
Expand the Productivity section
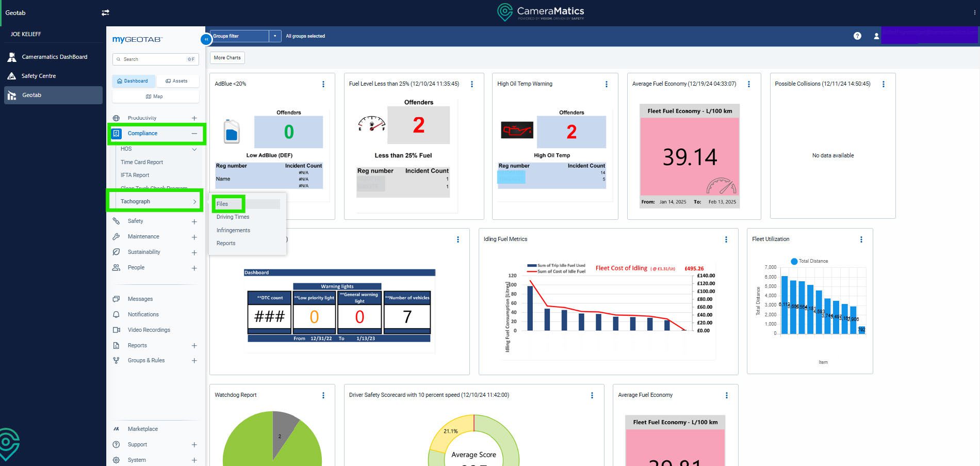[194, 118]
